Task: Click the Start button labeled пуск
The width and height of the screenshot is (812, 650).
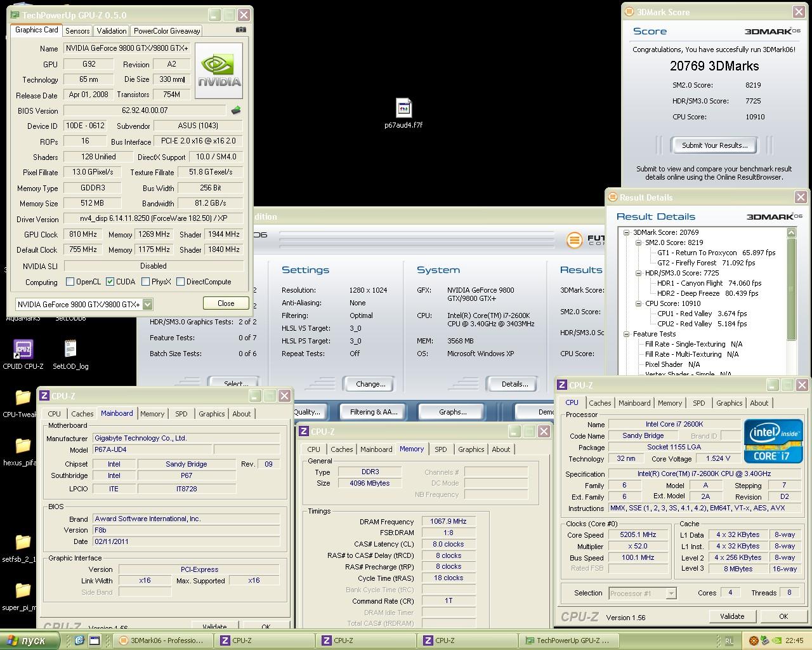Action: pos(30,640)
